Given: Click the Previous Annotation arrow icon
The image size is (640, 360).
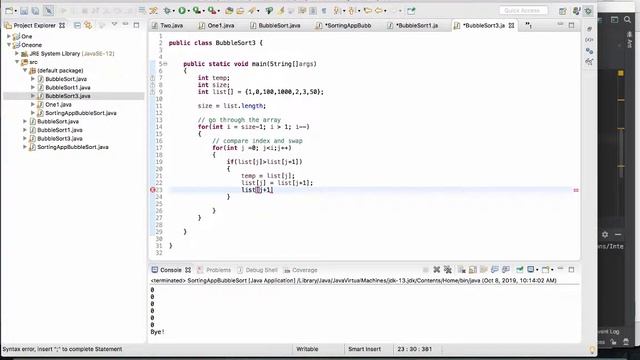Looking at the screenshot, I should [351, 11].
